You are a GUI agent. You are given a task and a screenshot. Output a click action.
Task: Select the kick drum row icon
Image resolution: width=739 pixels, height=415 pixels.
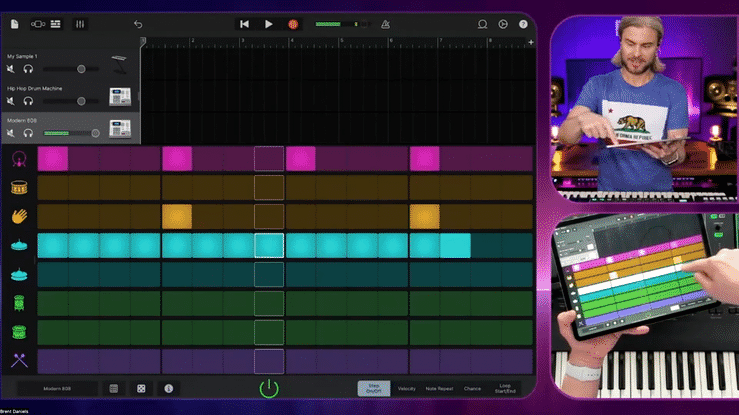click(19, 159)
